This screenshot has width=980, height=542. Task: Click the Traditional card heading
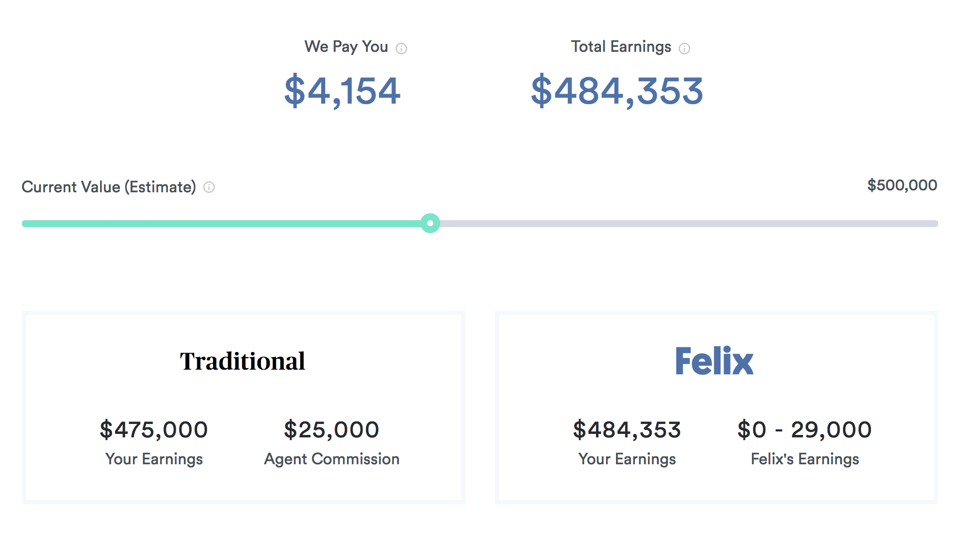tap(243, 361)
